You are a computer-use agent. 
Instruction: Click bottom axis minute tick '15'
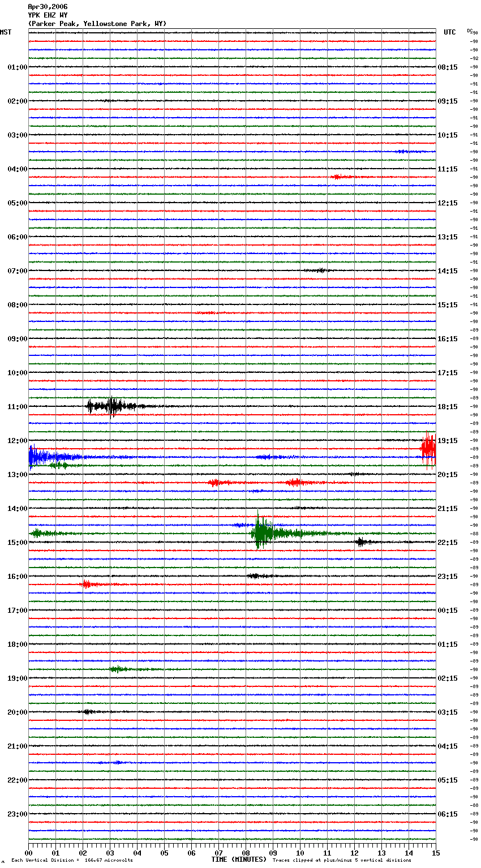pos(436,853)
